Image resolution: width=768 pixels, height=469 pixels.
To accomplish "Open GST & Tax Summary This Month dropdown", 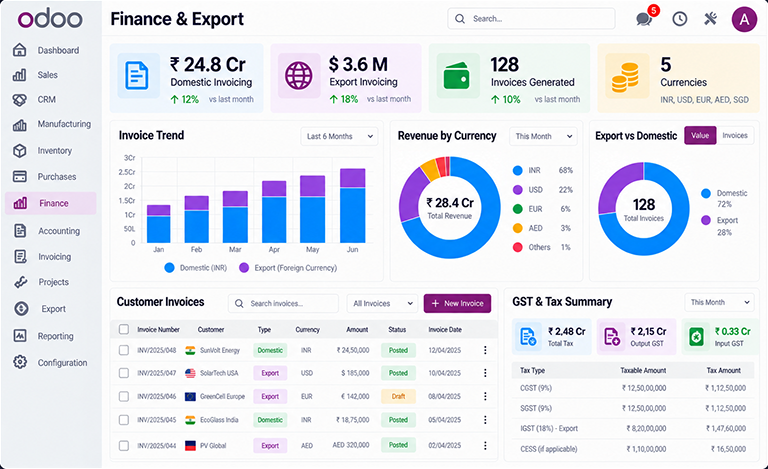I will click(719, 303).
